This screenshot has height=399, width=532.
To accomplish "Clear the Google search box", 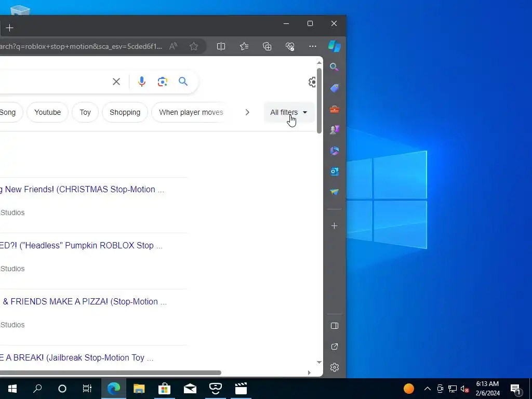I will [x=116, y=82].
